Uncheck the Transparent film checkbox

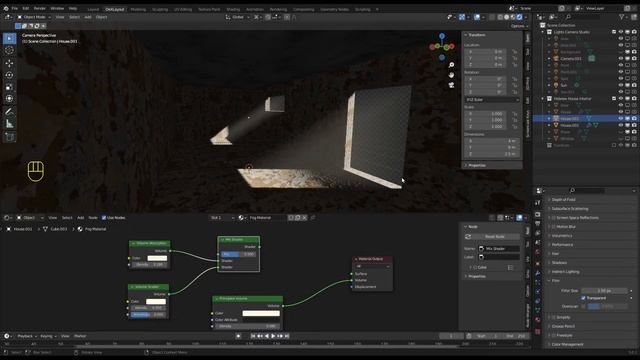(x=583, y=298)
